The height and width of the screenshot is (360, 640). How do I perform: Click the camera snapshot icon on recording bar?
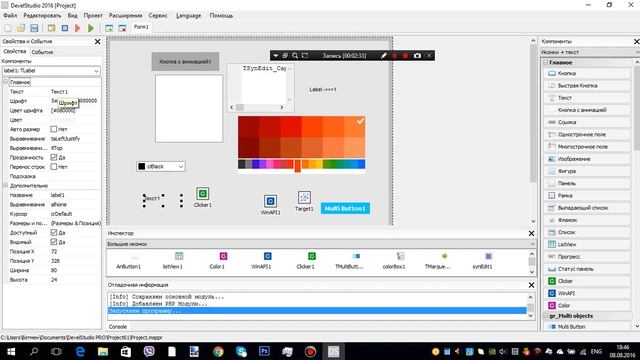click(417, 56)
